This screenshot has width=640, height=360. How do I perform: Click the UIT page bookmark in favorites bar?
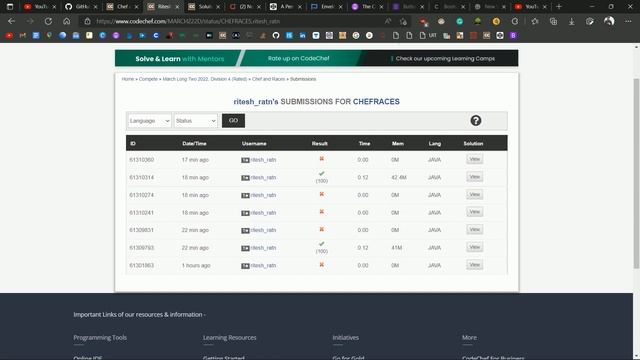point(428,36)
